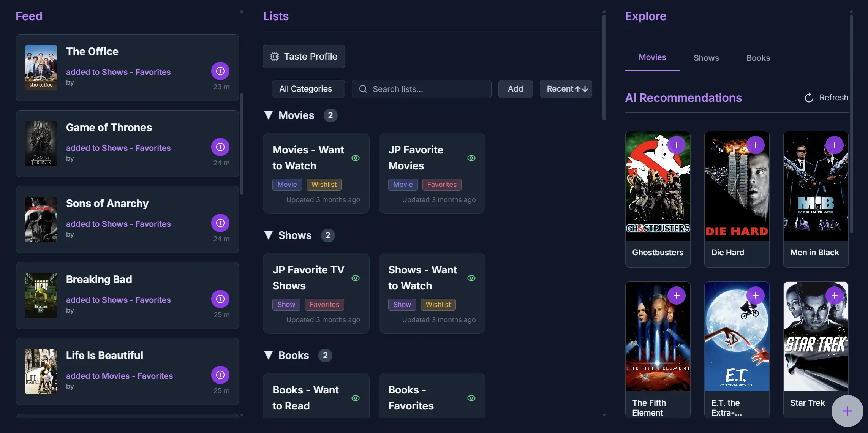Viewport: 868px width, 433px height.
Task: Add Breaking Bad using the plus icon
Action: coord(220,299)
